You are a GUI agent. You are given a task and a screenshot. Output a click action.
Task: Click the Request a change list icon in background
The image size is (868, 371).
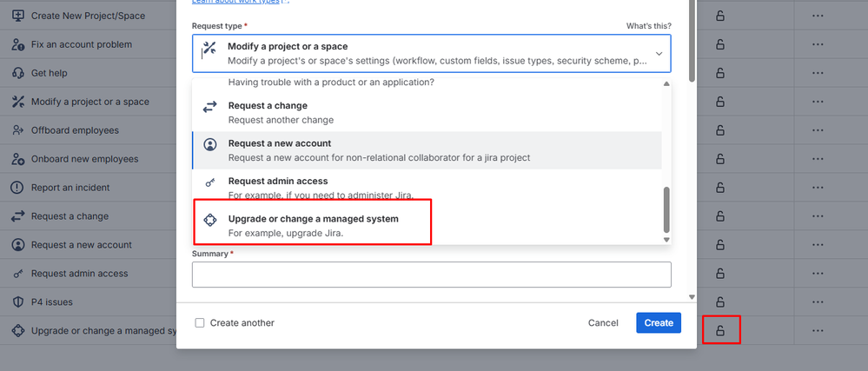17,216
